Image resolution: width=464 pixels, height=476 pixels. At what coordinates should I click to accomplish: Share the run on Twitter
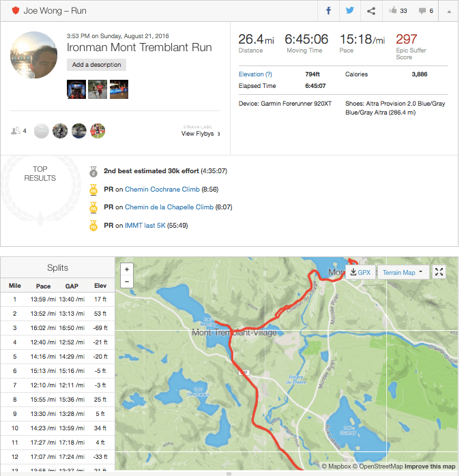click(349, 11)
